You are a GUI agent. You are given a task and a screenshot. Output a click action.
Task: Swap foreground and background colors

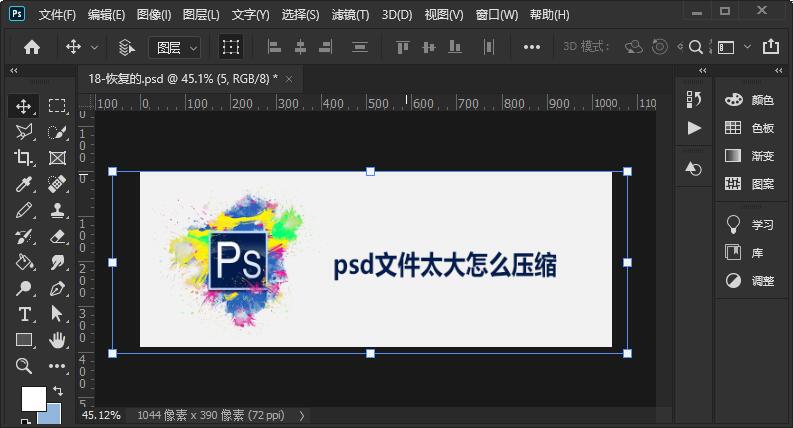tap(58, 391)
